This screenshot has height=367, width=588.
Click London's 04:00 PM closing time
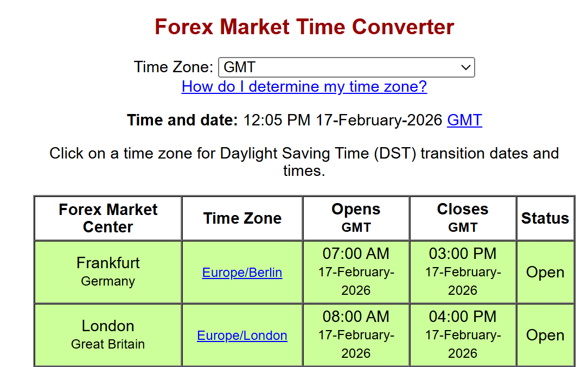[463, 317]
